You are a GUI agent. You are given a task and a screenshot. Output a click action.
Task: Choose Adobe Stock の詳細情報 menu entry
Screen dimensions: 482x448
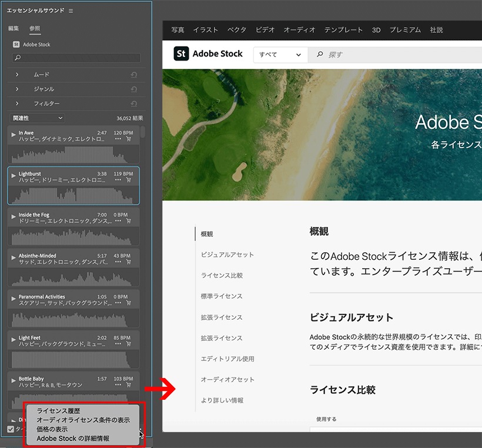pos(73,439)
